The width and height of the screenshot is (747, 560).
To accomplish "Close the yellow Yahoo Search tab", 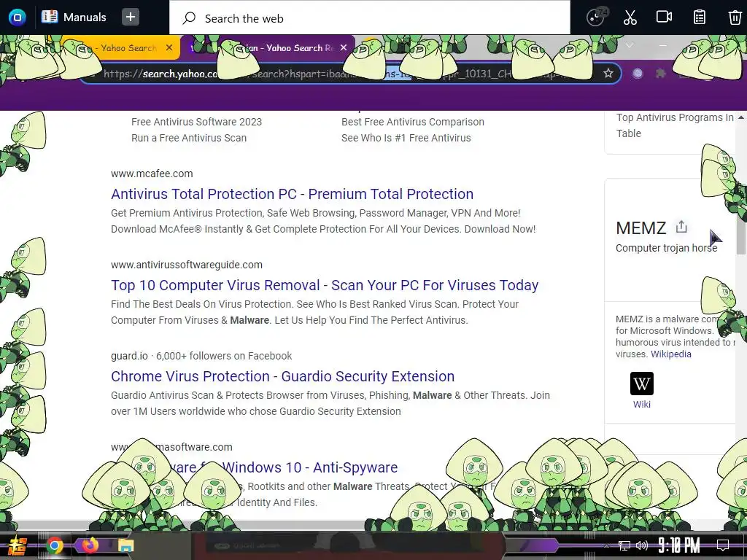I will pyautogui.click(x=169, y=47).
